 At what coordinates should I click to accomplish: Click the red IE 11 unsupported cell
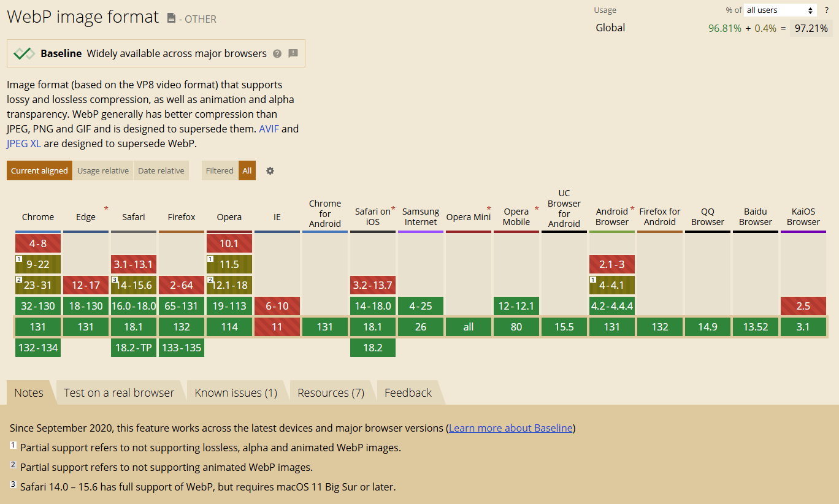tap(277, 327)
